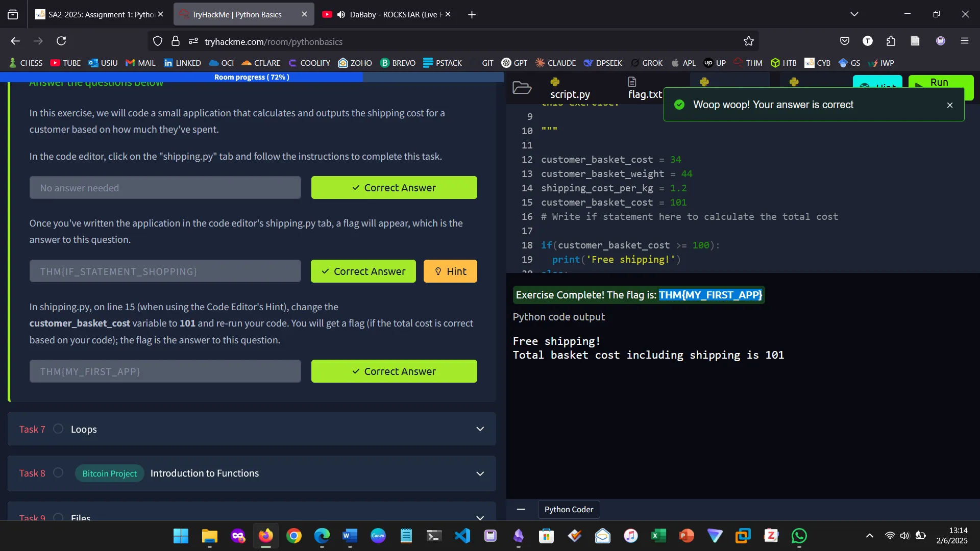Open Visual Studio Code from taskbar

[x=462, y=536]
